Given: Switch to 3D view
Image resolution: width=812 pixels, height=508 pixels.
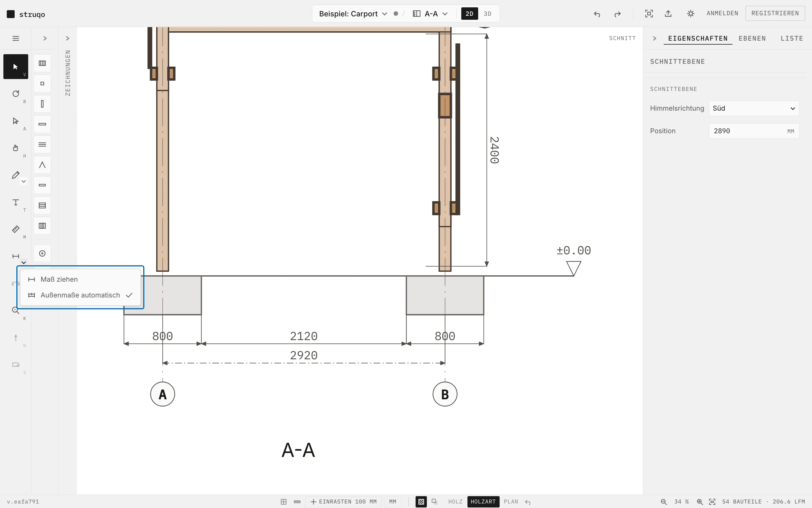Looking at the screenshot, I should coord(487,14).
